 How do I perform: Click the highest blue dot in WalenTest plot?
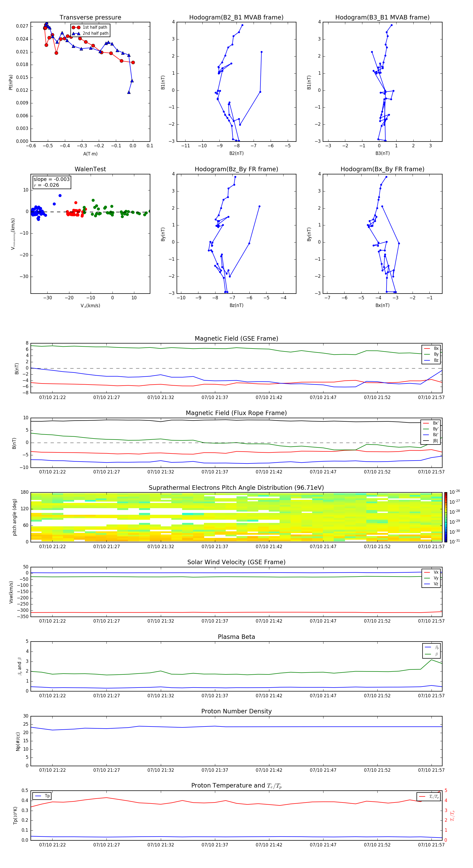pos(60,195)
